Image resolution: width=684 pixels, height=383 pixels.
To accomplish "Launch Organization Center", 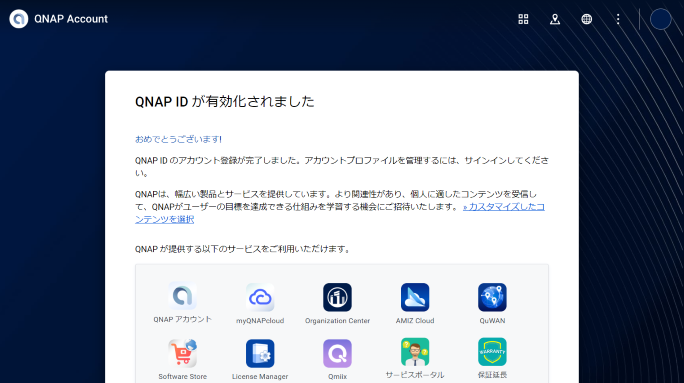I will 337,298.
